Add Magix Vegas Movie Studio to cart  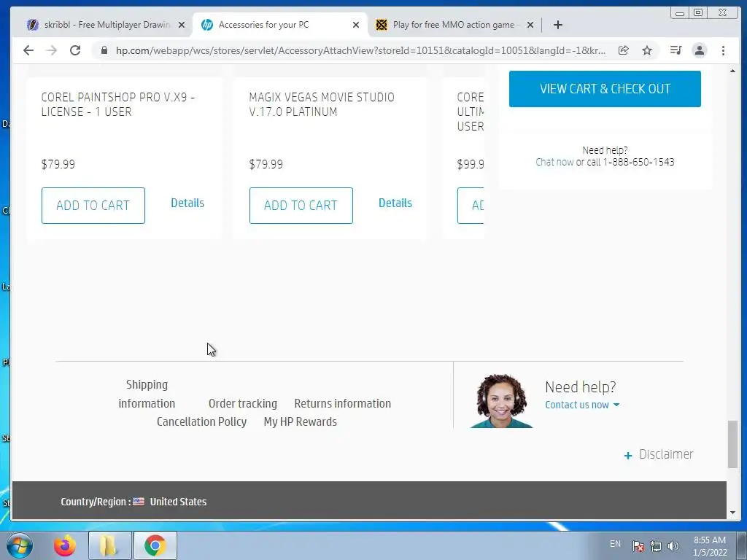301,205
